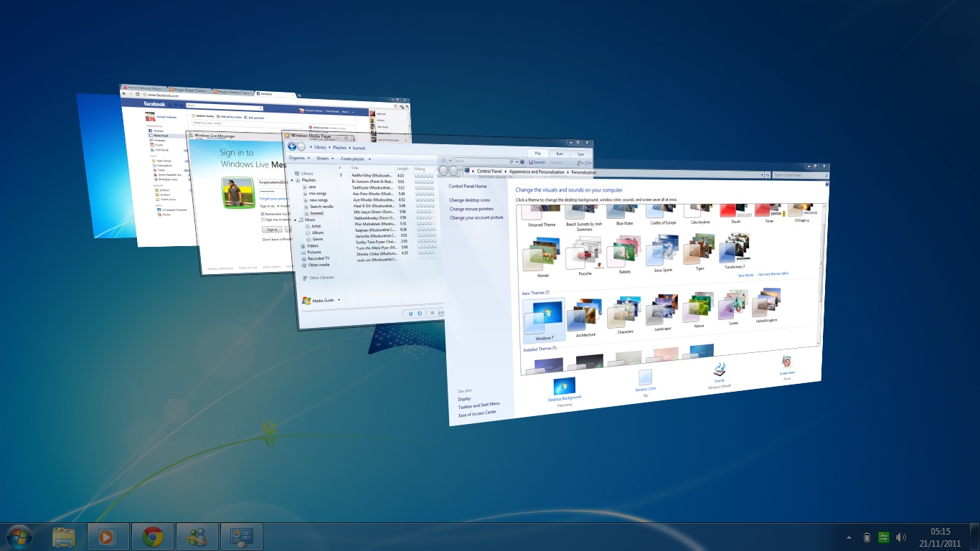Open Screen Saver settings

pos(787,365)
